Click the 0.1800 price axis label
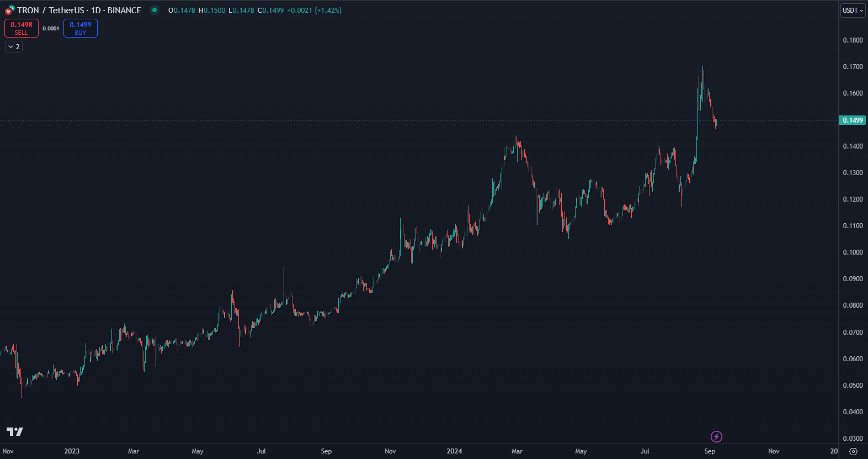Image resolution: width=868 pixels, height=459 pixels. (x=853, y=40)
